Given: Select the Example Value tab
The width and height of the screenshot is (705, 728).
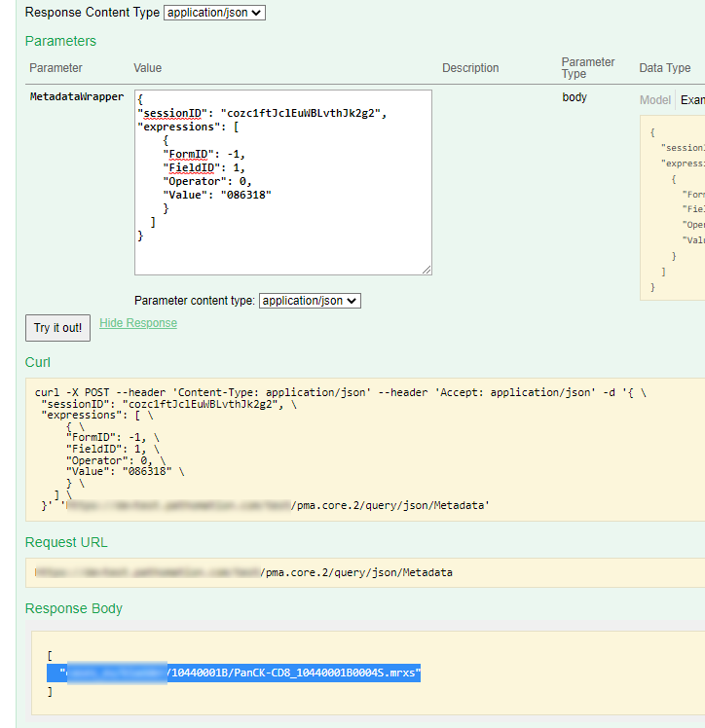Looking at the screenshot, I should tap(691, 100).
